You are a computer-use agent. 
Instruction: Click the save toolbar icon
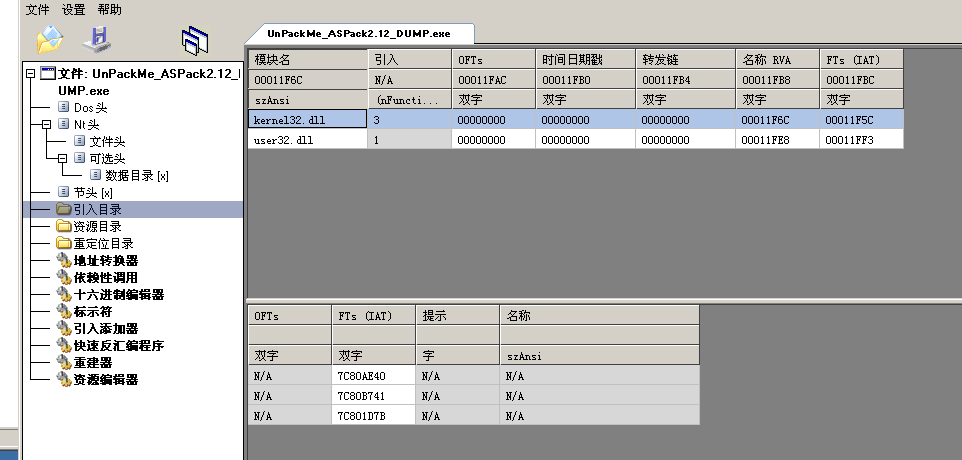[x=97, y=39]
